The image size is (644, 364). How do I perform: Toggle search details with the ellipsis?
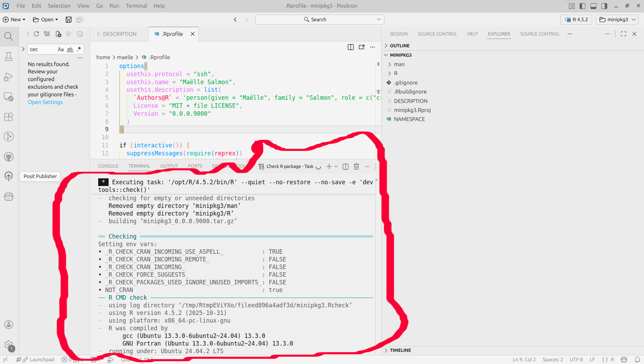point(80,58)
